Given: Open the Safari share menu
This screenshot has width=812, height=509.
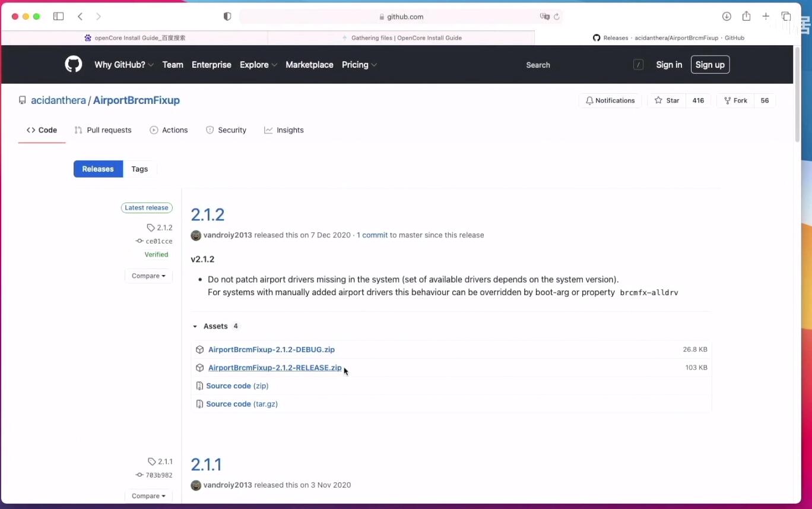Looking at the screenshot, I should point(747,16).
